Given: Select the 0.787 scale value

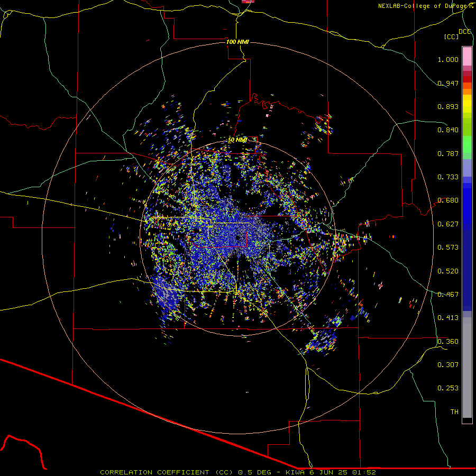Looking at the screenshot, I should (x=448, y=153).
